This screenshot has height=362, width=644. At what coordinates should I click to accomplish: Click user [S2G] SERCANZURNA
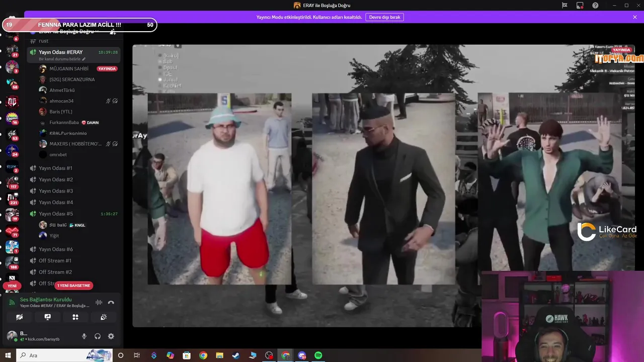(72, 79)
